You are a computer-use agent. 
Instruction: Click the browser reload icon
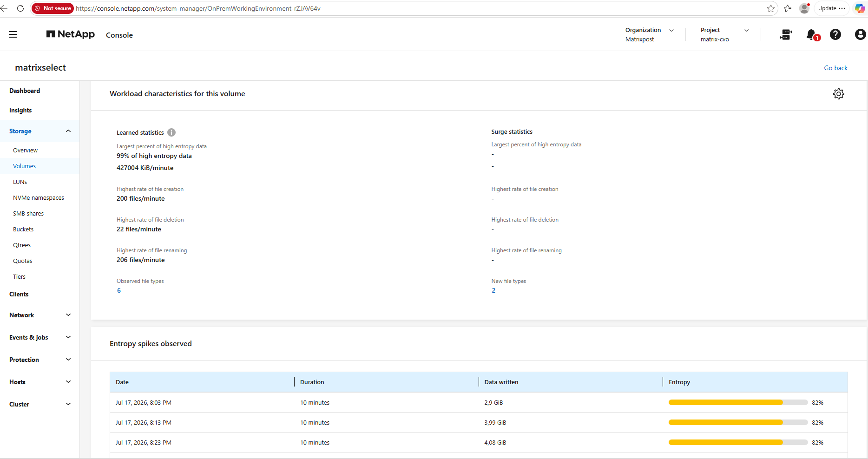pyautogui.click(x=20, y=8)
